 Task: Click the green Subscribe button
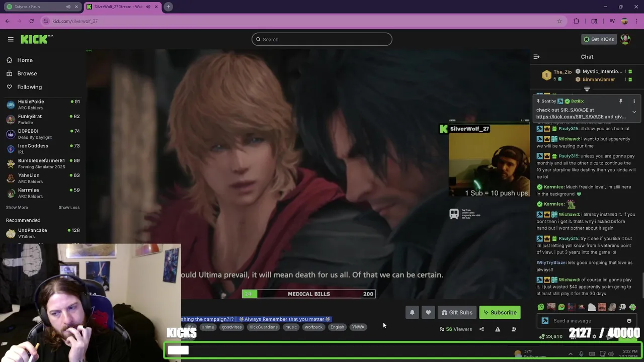500,313
